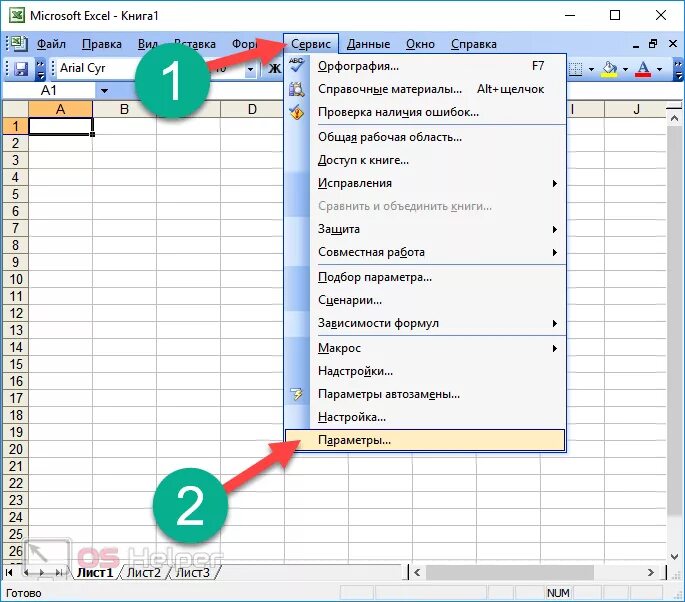Switch to Лист3 sheet tab

192,572
